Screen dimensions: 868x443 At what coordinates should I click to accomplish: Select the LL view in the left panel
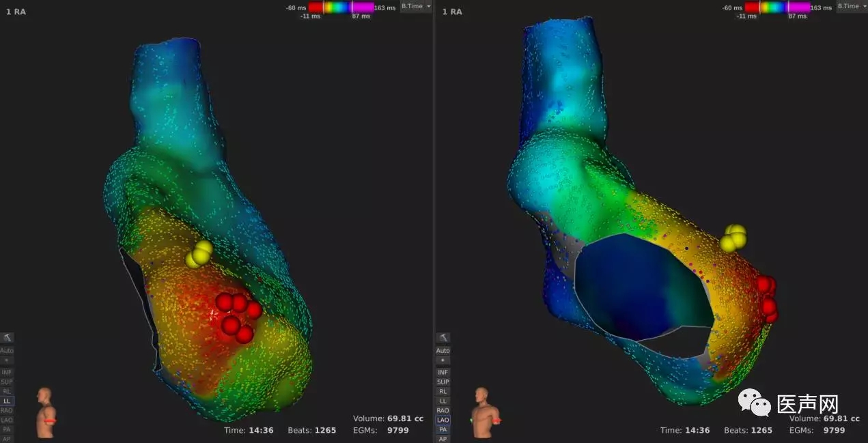(6, 401)
